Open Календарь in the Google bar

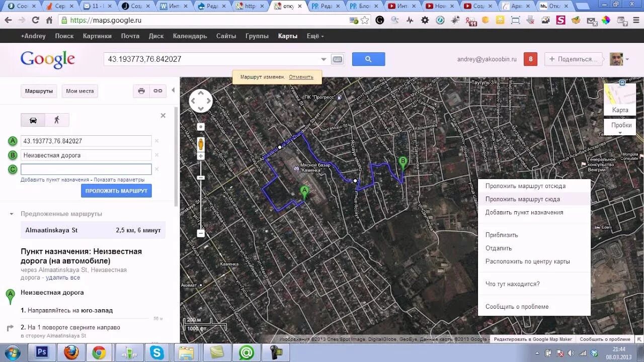[190, 36]
